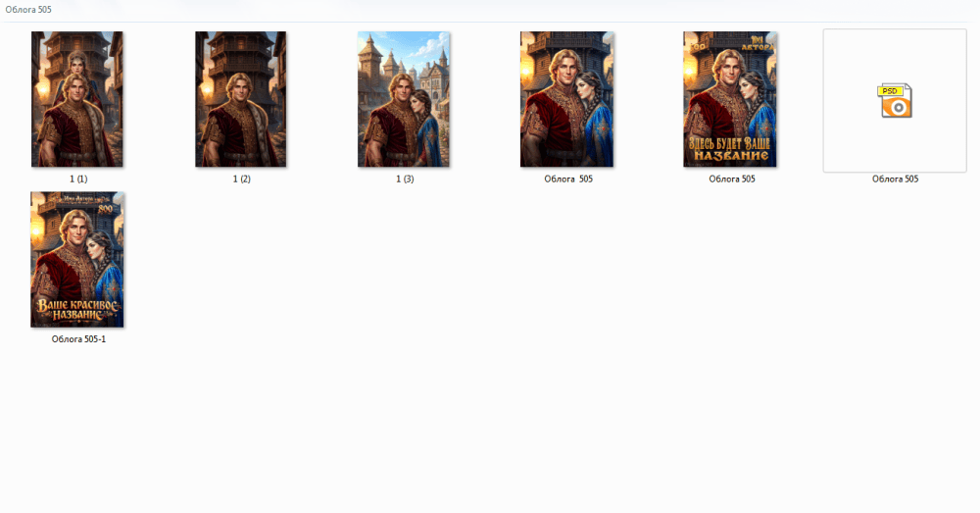Click the 'Имя Автора' text on the 505-1 cover
The height and width of the screenshot is (513, 980).
pyautogui.click(x=77, y=199)
